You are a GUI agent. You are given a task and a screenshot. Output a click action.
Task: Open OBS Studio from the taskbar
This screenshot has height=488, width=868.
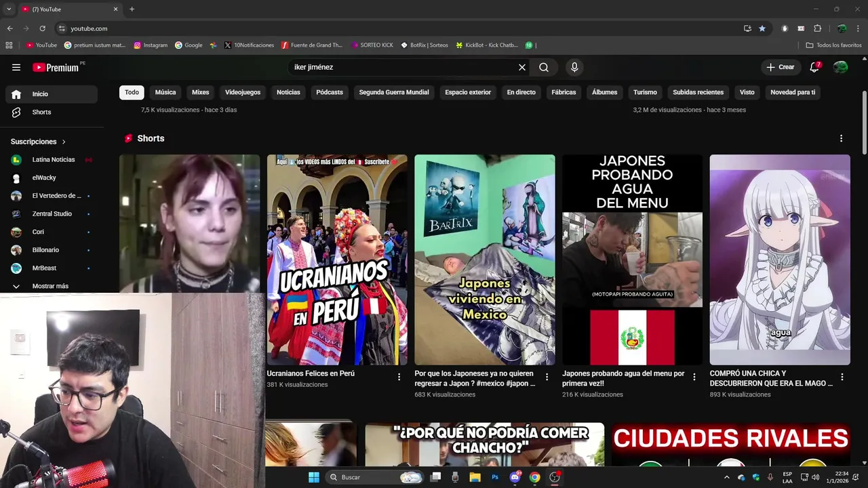[555, 477]
